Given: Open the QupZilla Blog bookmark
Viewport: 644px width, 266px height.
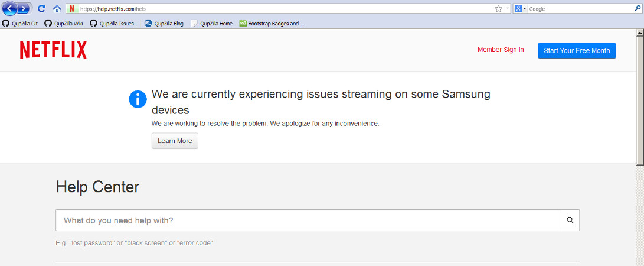Looking at the screenshot, I should (164, 24).
